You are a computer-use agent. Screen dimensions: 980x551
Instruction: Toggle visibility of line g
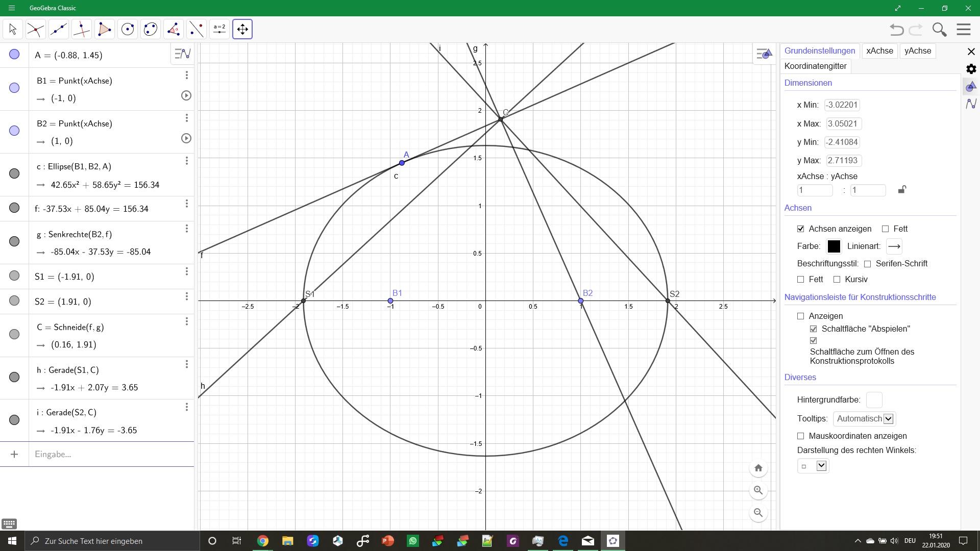pos(14,242)
